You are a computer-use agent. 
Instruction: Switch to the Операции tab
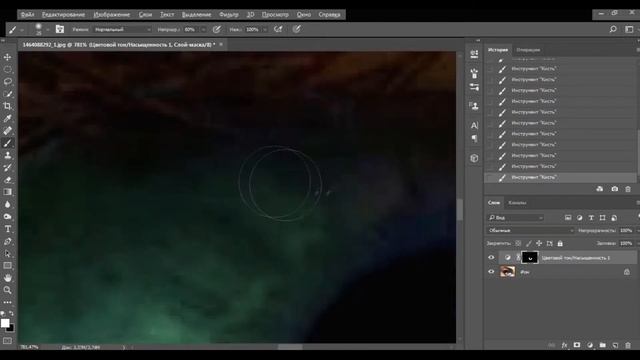[x=528, y=50]
